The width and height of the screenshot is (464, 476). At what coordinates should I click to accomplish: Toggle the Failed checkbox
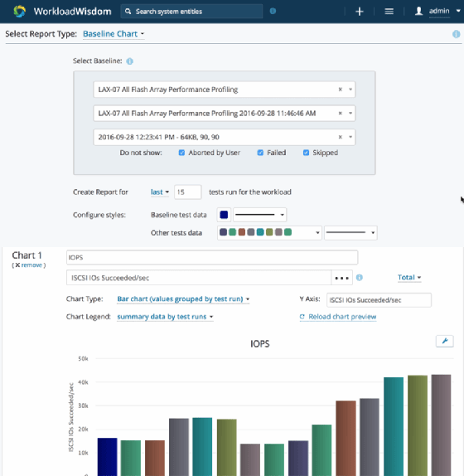[260, 153]
